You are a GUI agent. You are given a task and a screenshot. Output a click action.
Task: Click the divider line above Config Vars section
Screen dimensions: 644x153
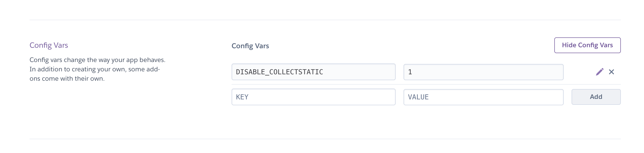325,20
